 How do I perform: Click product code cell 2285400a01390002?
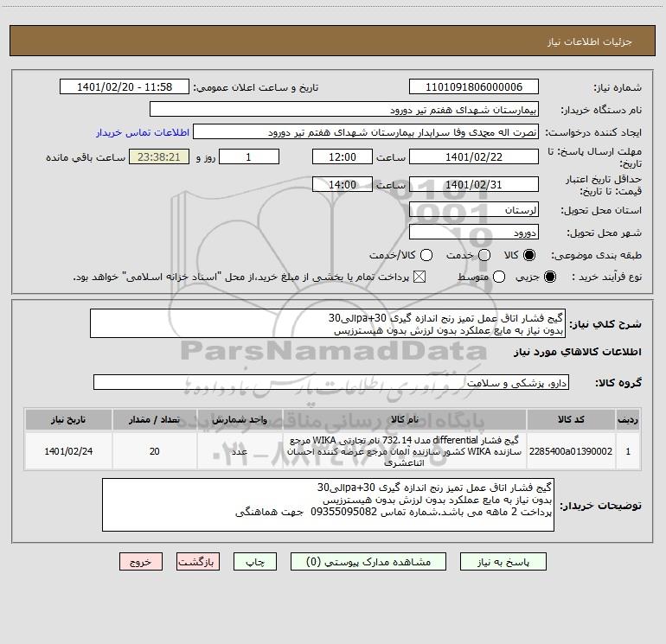tap(571, 451)
